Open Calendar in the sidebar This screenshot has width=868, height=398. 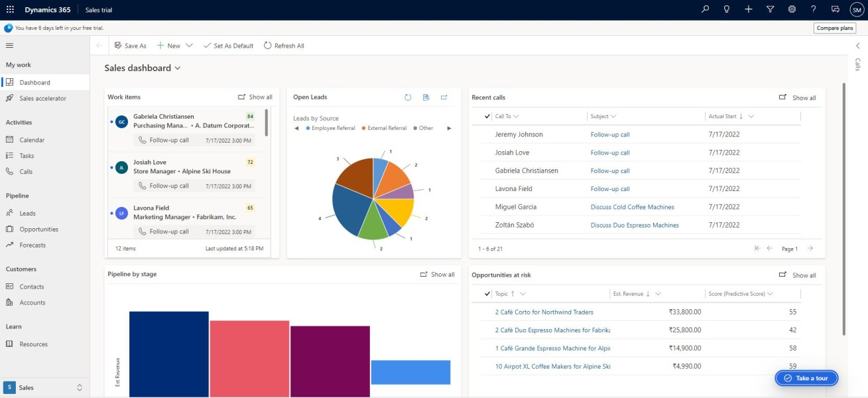(45, 140)
